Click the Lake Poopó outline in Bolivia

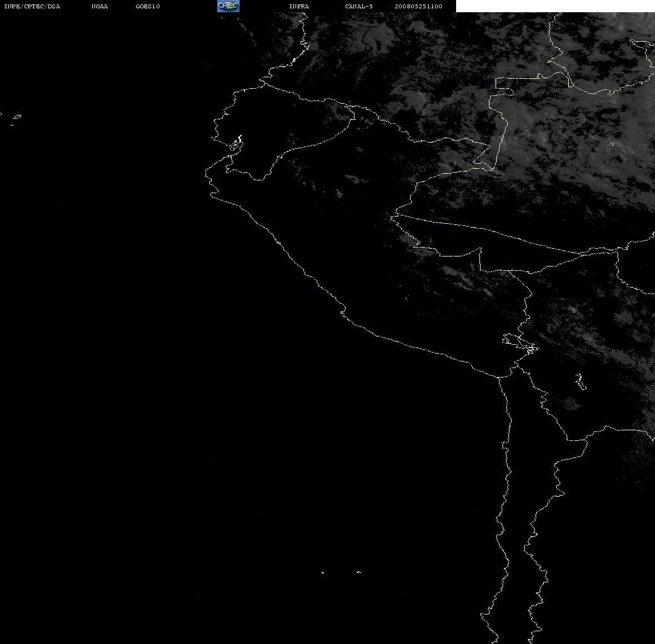[x=581, y=381]
